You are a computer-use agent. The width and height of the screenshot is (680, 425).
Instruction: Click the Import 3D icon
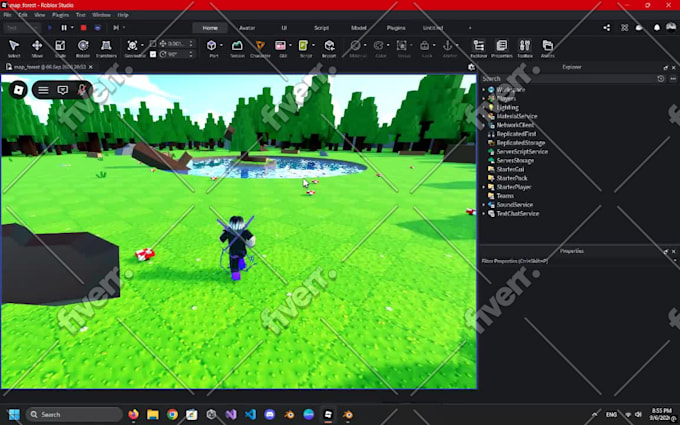(329, 48)
